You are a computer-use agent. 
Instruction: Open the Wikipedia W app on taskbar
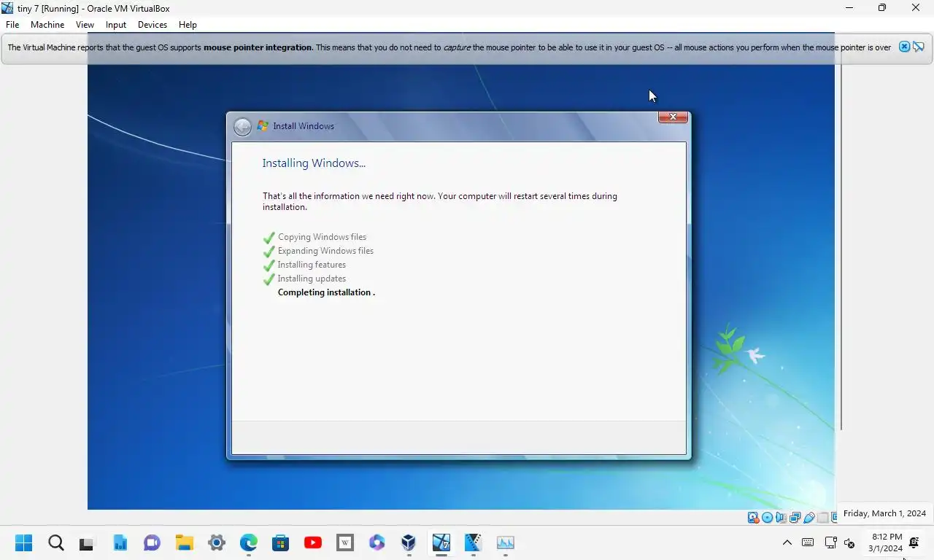tap(345, 542)
